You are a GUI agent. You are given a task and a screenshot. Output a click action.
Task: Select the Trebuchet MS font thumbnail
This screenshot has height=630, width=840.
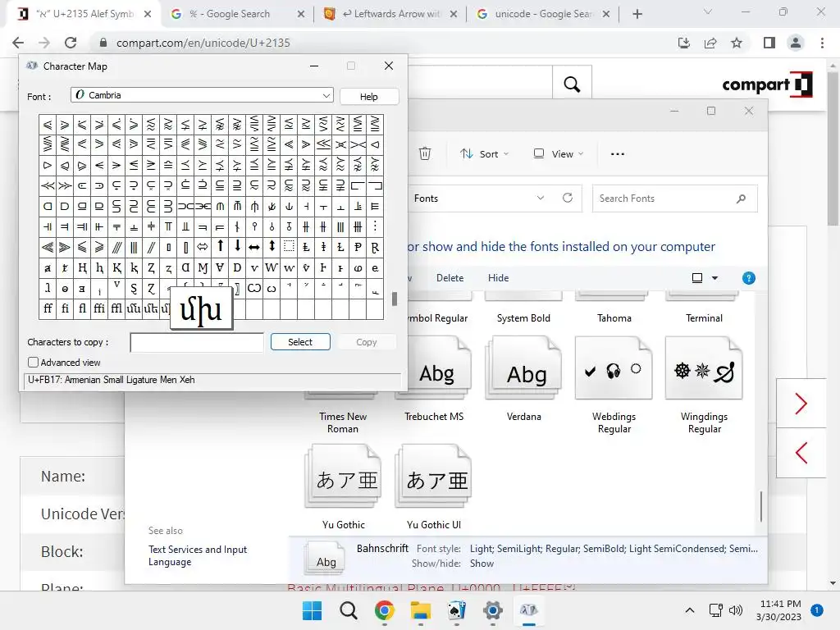click(x=433, y=368)
